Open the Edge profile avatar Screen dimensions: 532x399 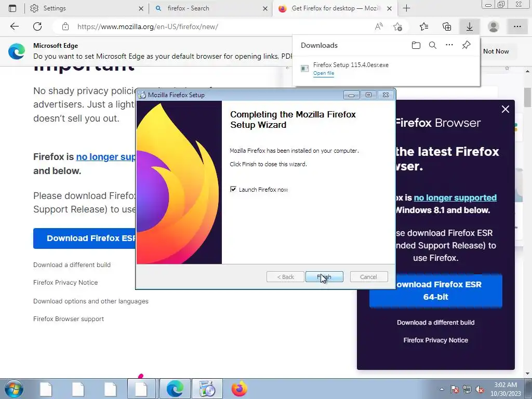point(494,26)
